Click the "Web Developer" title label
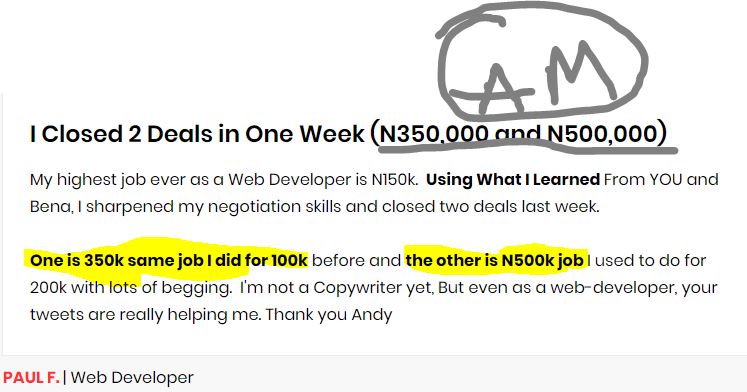The width and height of the screenshot is (747, 392). coord(132,378)
